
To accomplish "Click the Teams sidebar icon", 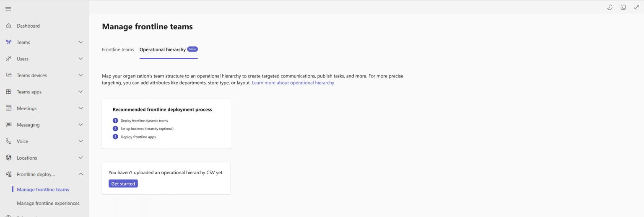I will [x=9, y=42].
